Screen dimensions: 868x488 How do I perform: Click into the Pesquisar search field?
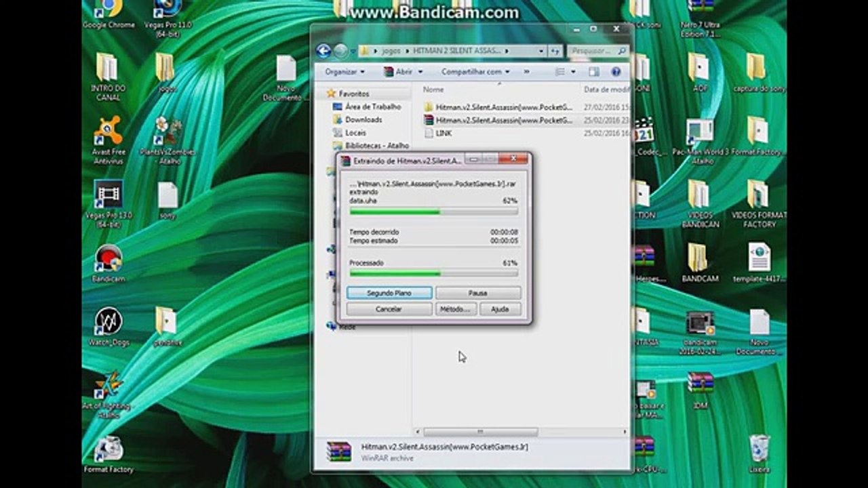597,51
